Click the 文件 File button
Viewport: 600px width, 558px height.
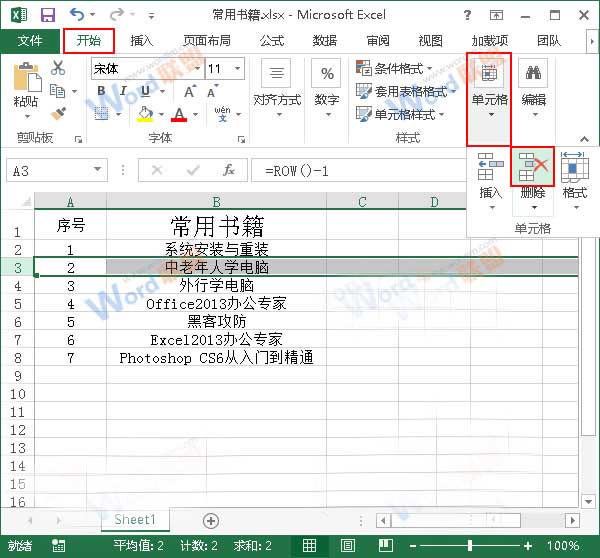point(30,41)
